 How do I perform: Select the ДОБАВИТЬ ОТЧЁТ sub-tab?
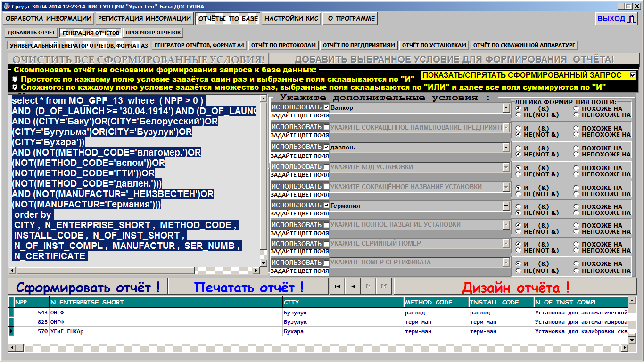click(32, 33)
